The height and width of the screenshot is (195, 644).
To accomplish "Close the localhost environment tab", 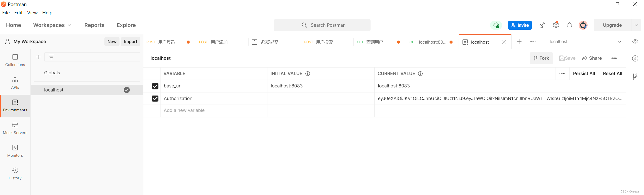I will (504, 42).
